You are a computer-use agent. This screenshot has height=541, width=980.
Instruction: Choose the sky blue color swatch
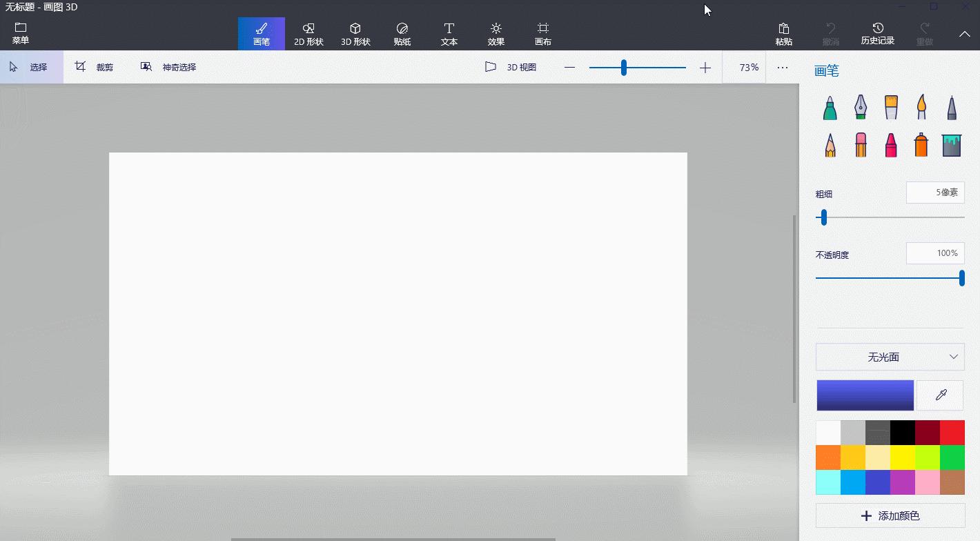[853, 482]
